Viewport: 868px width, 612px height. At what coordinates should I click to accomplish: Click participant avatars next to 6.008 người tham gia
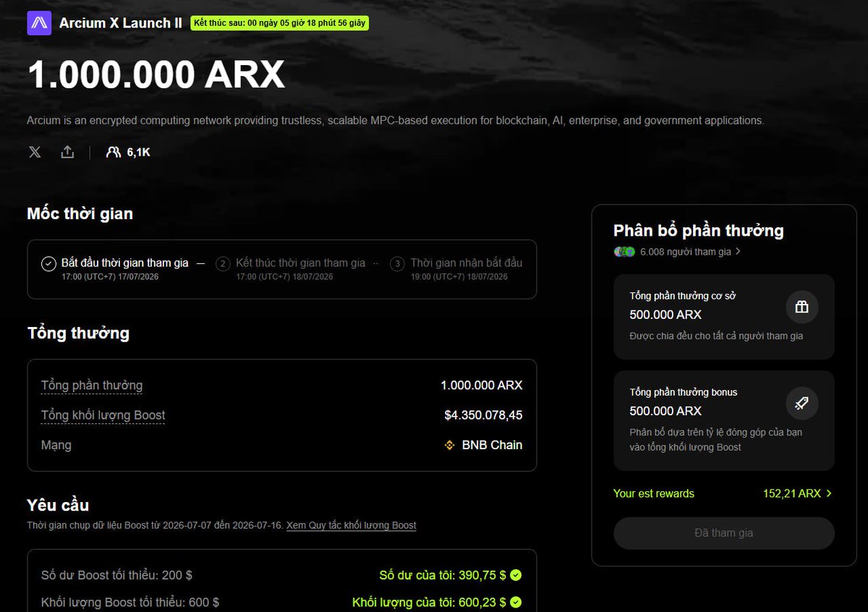pyautogui.click(x=624, y=252)
